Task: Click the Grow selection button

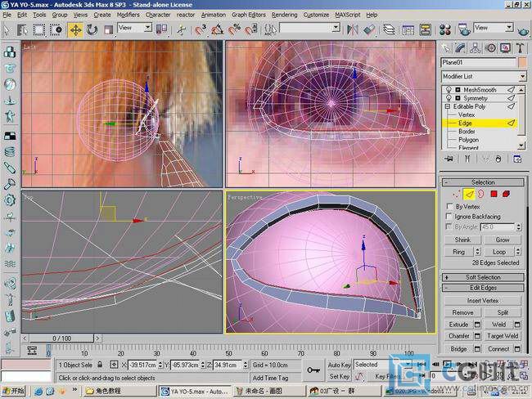Action: coord(503,240)
